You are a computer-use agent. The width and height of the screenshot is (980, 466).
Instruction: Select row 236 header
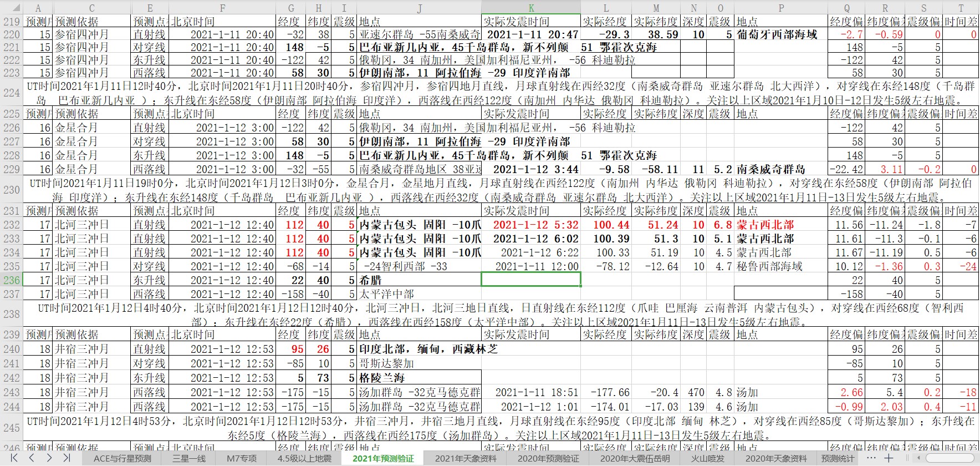point(11,280)
